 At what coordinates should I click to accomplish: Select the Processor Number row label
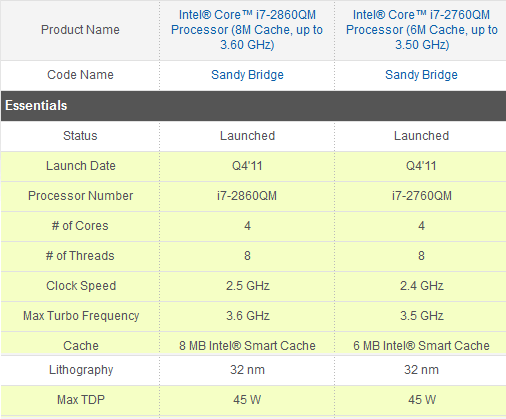(x=81, y=196)
